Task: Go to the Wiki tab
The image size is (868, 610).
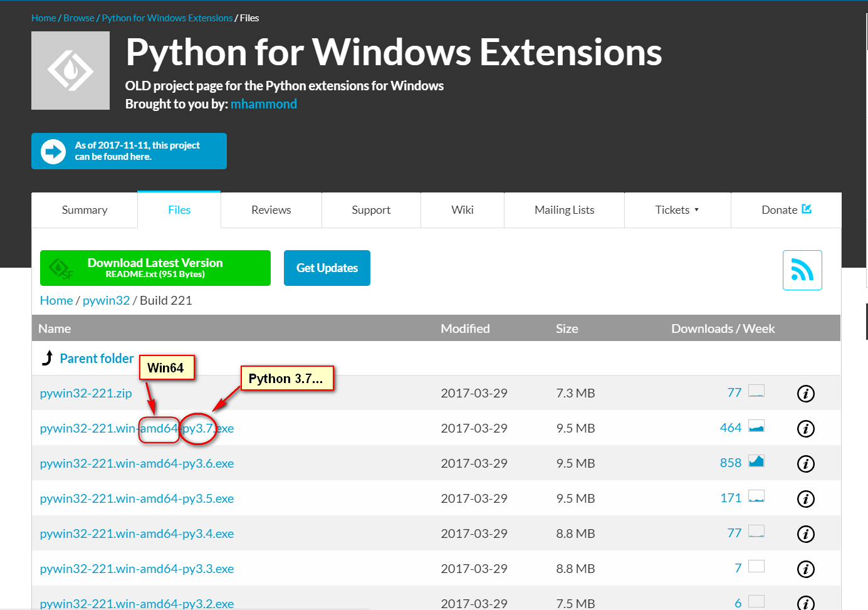Action: (463, 210)
